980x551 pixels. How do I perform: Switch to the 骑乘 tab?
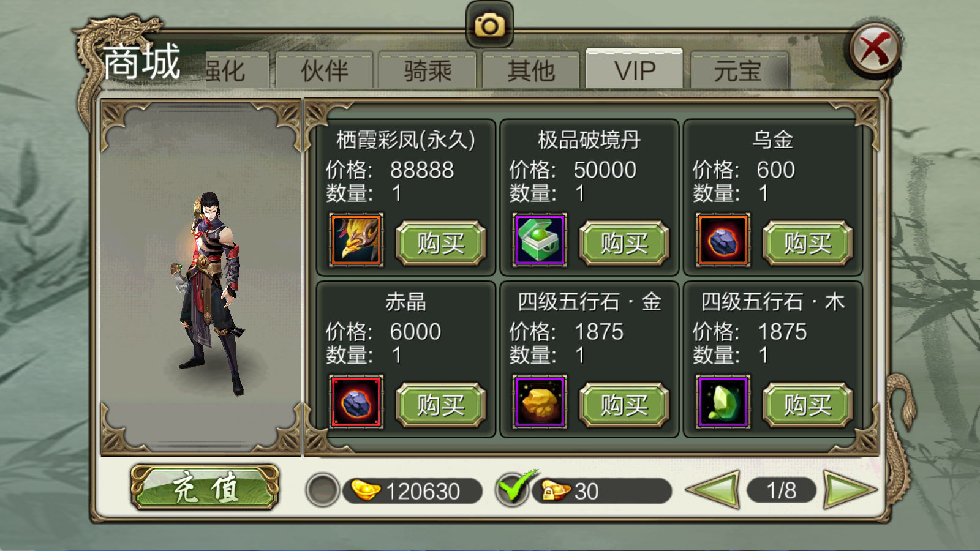(x=428, y=71)
